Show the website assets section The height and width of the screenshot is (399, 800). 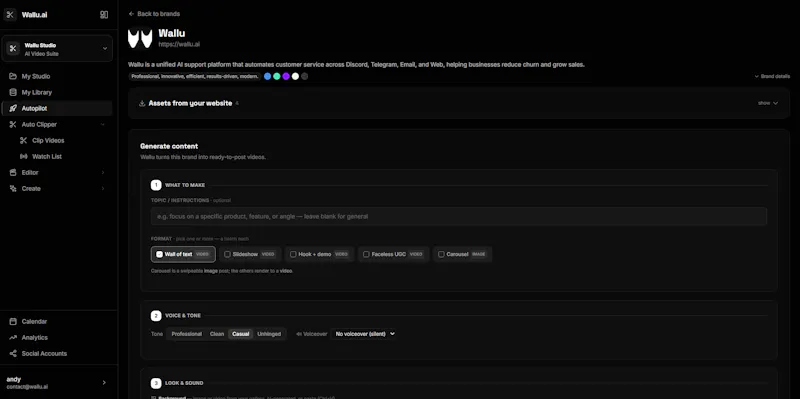pyautogui.click(x=768, y=103)
